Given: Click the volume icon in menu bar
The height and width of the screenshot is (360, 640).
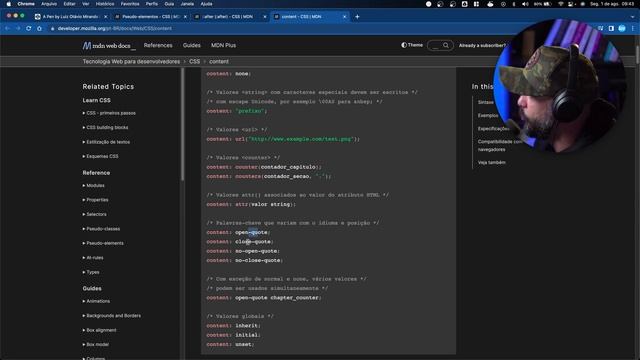Looking at the screenshot, I should click(x=525, y=4).
